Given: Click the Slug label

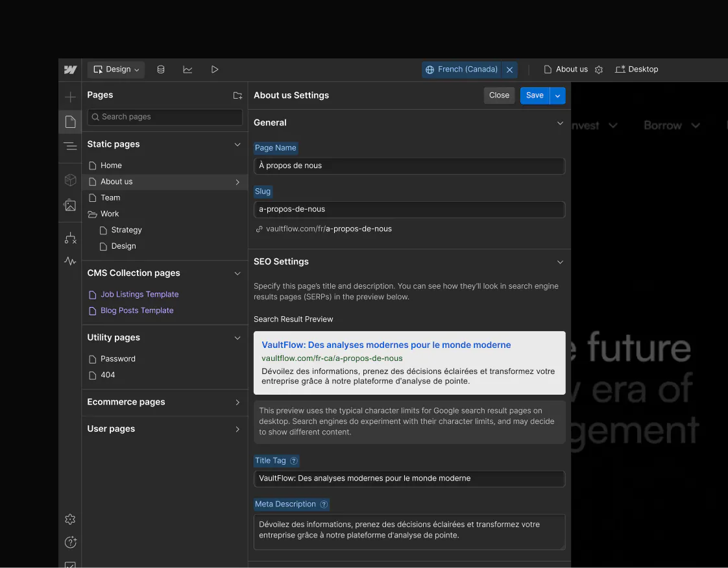Looking at the screenshot, I should (262, 191).
